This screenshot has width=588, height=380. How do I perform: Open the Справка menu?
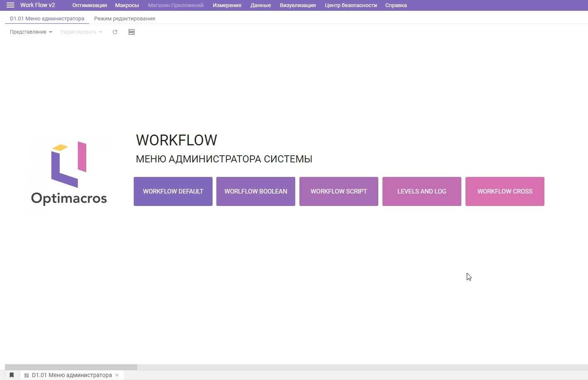[396, 5]
